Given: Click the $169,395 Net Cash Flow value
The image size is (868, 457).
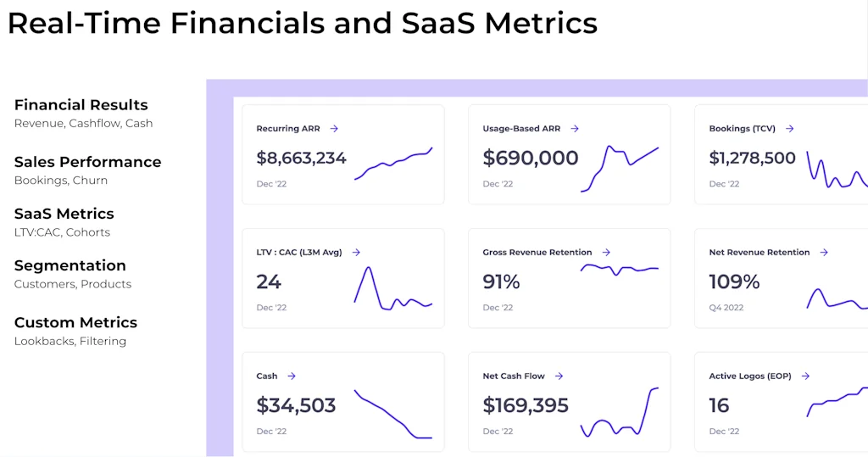Looking at the screenshot, I should click(x=526, y=405).
